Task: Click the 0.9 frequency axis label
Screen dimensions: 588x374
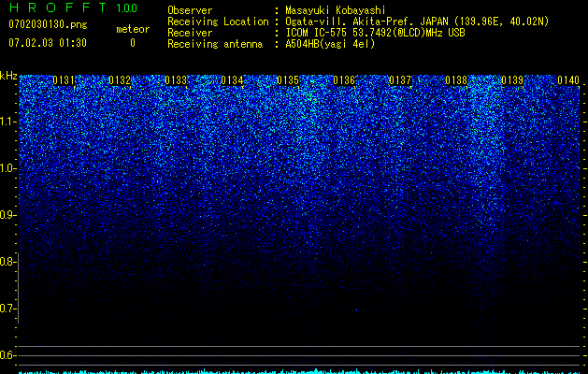Action: [7, 215]
